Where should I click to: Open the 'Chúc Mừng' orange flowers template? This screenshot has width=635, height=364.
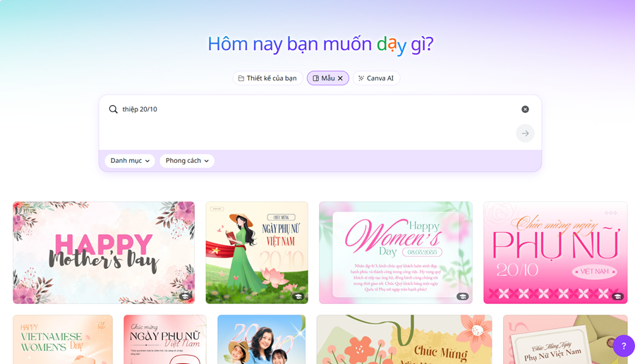404,339
